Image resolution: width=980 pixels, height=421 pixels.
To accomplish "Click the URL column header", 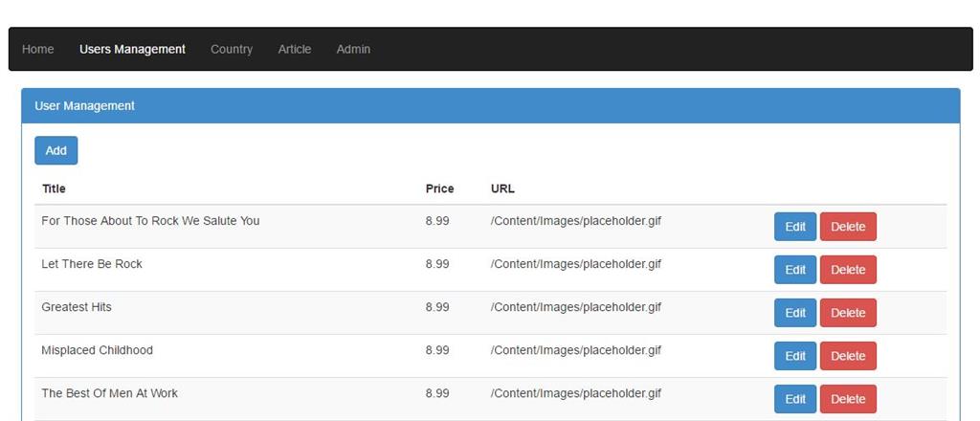I will coord(502,188).
